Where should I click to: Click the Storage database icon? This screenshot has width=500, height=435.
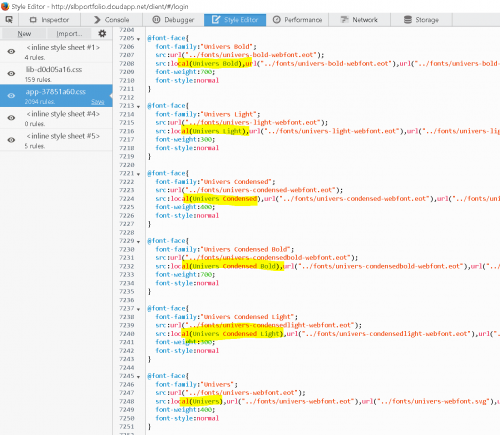pyautogui.click(x=408, y=20)
